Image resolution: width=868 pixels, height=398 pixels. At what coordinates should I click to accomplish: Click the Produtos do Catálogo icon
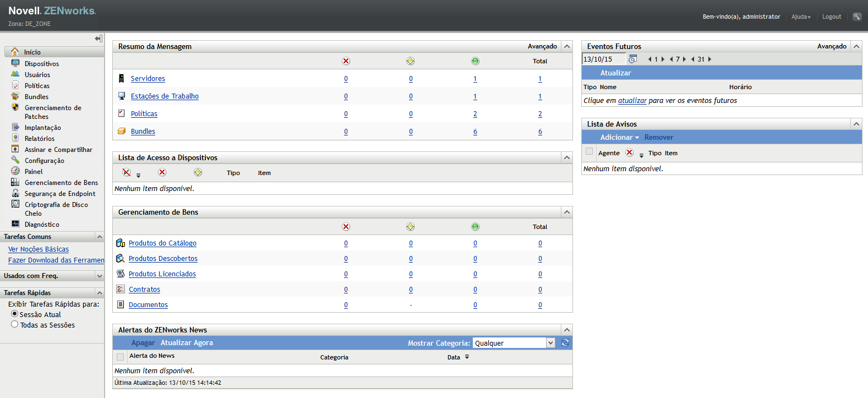121,243
